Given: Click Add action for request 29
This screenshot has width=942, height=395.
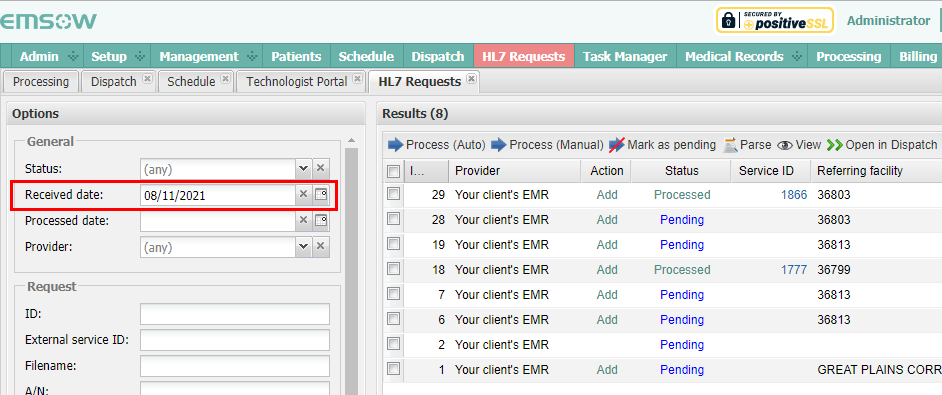Looking at the screenshot, I should 607,195.
